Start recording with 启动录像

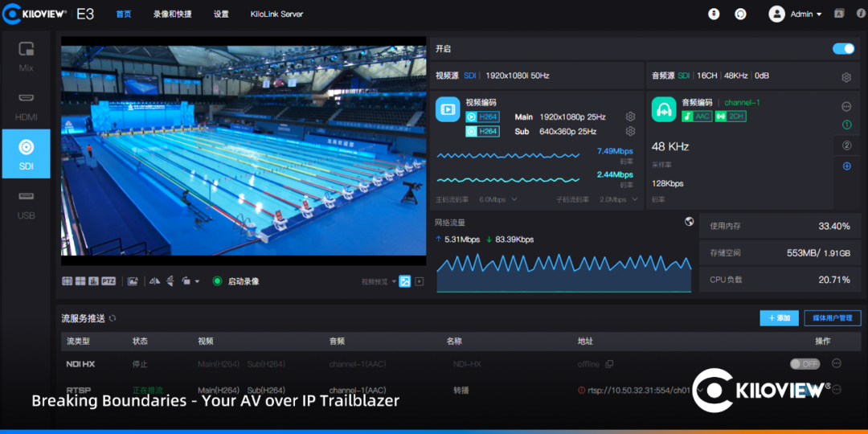click(x=235, y=281)
